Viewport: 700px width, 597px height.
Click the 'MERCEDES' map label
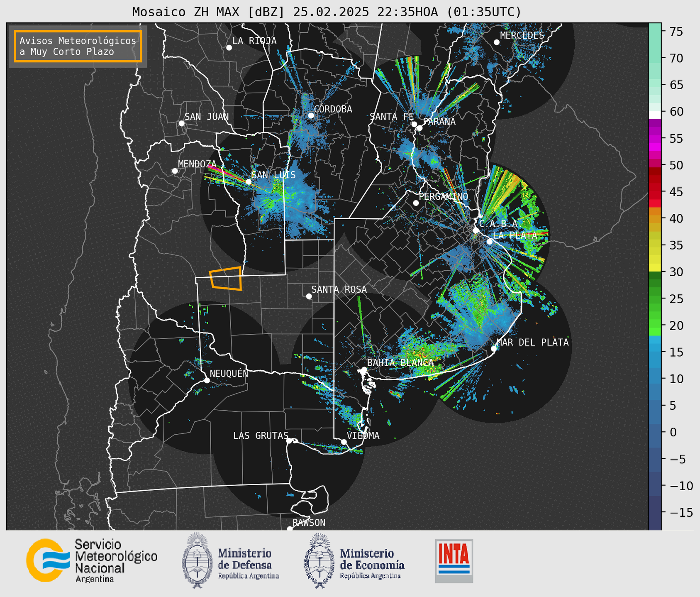(522, 36)
